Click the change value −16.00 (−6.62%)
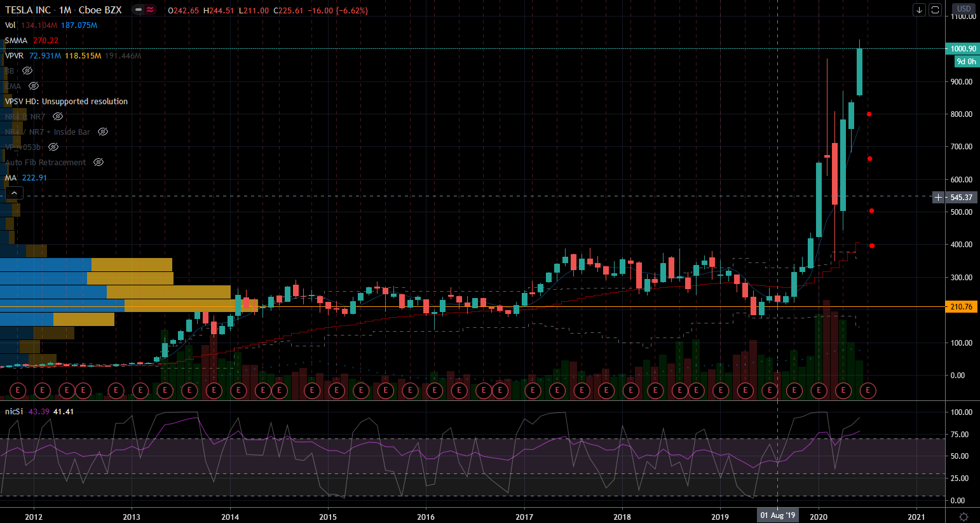Screen dimensions: 980x523 click(x=338, y=10)
